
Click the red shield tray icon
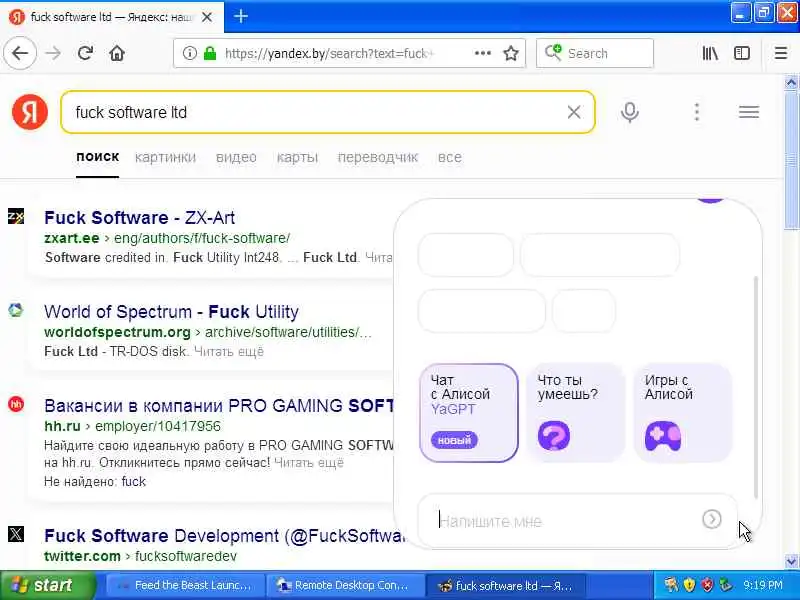point(707,585)
